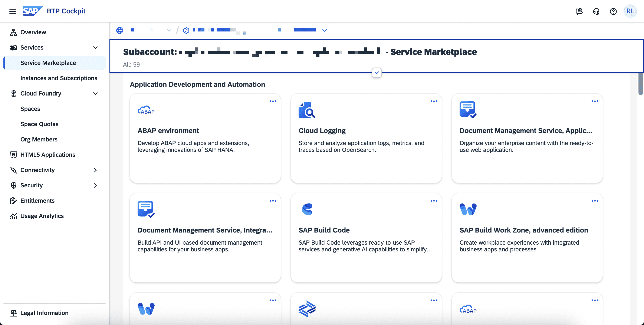Click the ABAP environment cloud icon
This screenshot has width=644, height=325.
pos(146,110)
